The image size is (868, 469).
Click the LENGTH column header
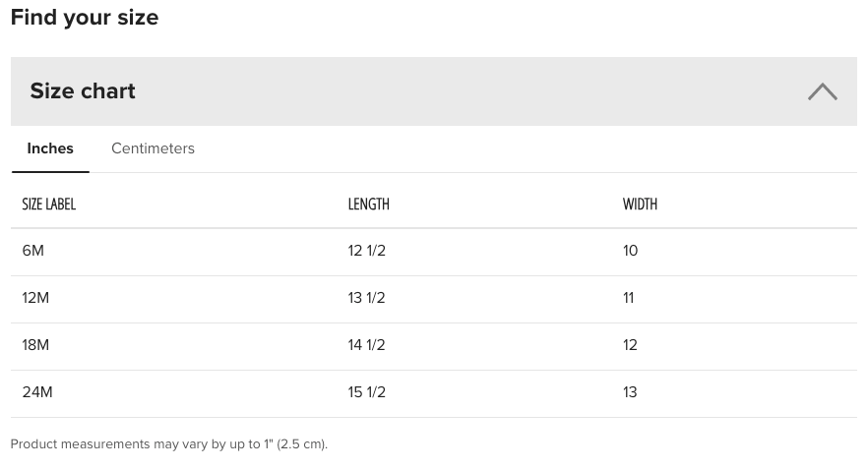pyautogui.click(x=368, y=205)
